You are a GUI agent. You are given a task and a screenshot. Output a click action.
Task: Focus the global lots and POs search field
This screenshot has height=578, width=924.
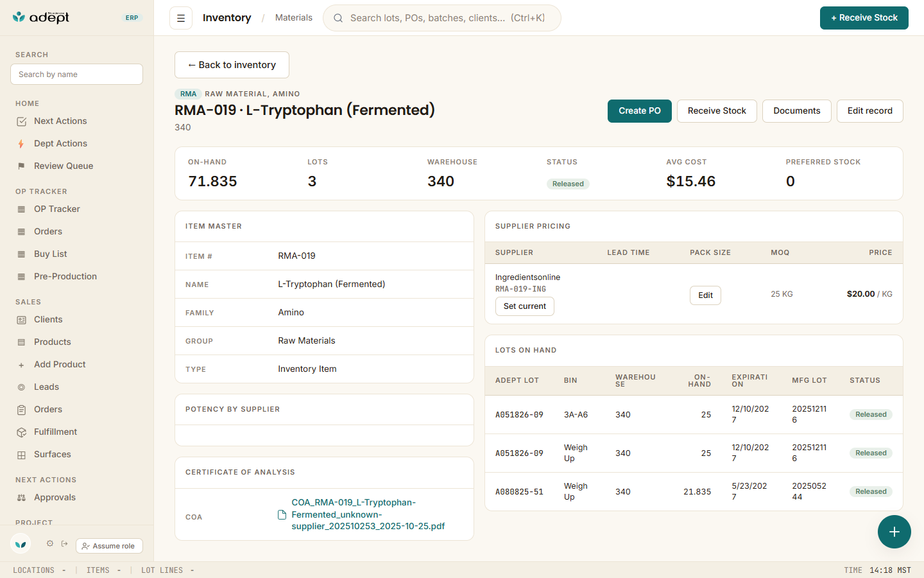[x=442, y=18]
